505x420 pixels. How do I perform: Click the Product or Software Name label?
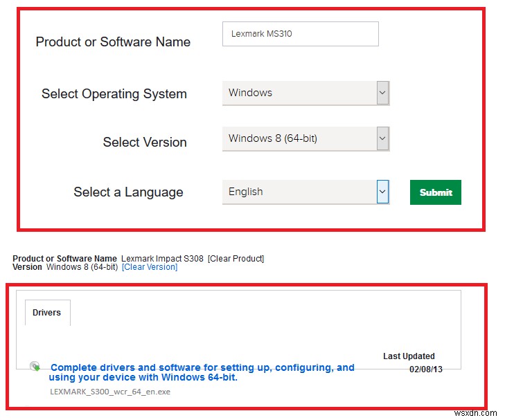pyautogui.click(x=113, y=42)
